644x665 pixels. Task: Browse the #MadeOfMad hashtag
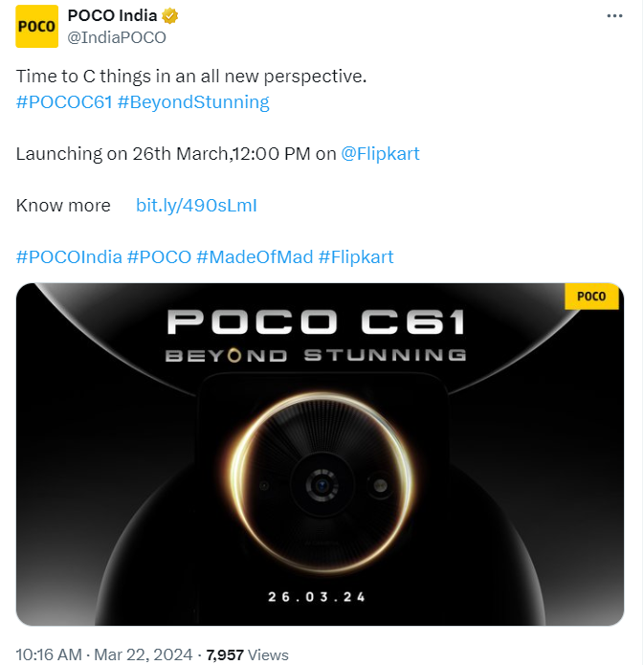[x=255, y=256]
